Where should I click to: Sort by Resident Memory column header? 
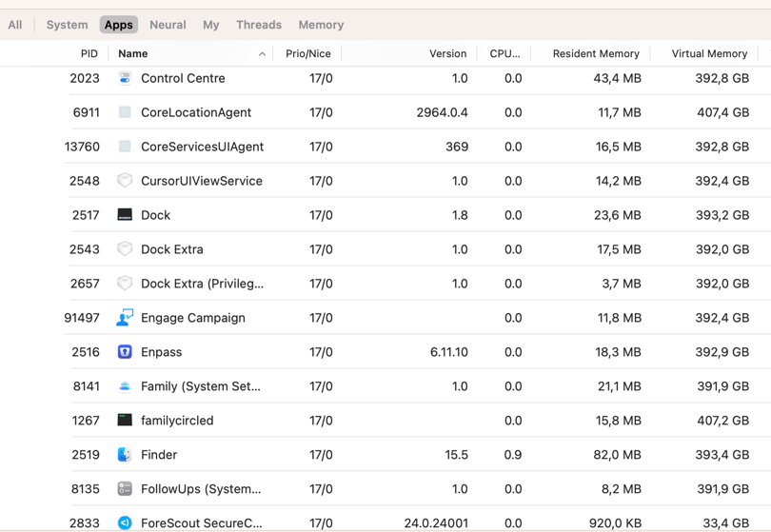click(x=596, y=53)
